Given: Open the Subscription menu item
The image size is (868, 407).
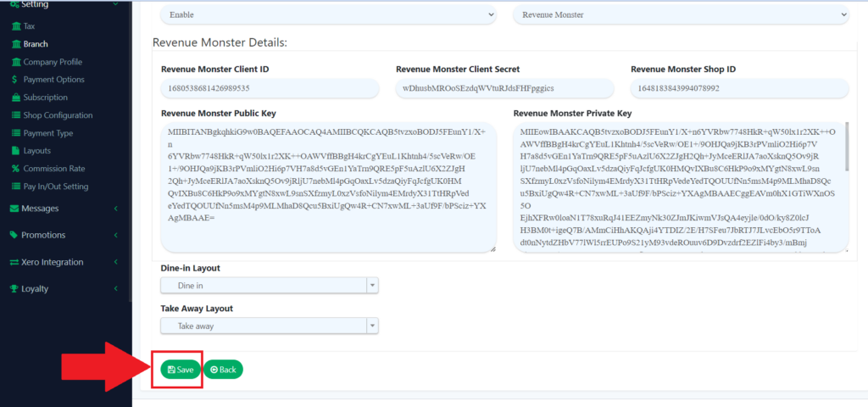Looking at the screenshot, I should click(x=45, y=98).
